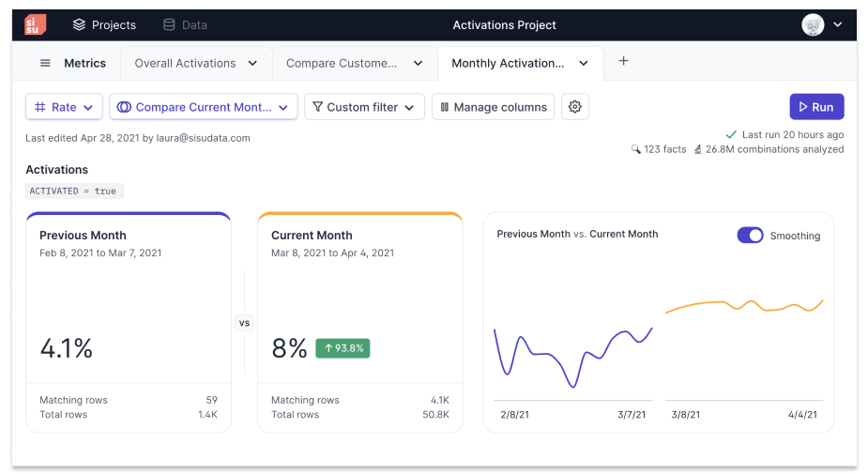The width and height of the screenshot is (868, 474).
Task: Click the Manage columns button
Action: click(493, 107)
